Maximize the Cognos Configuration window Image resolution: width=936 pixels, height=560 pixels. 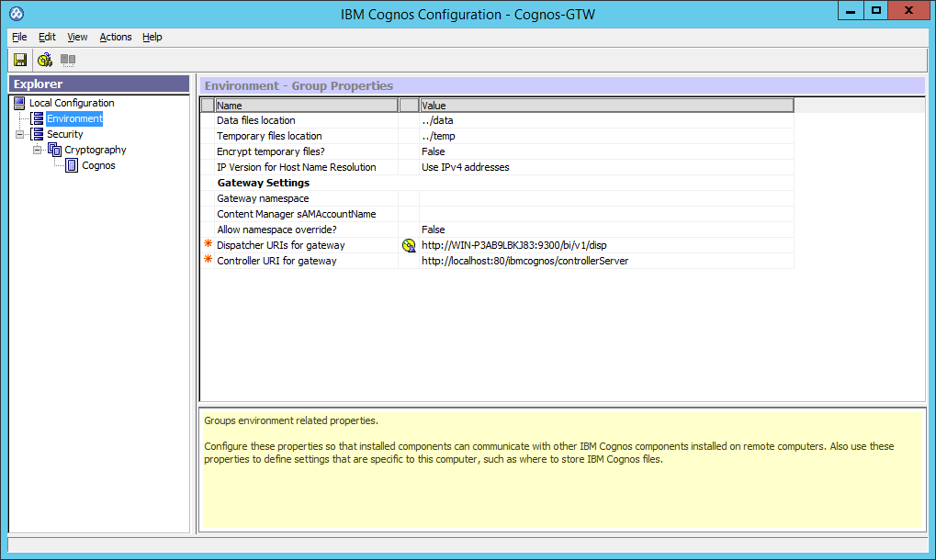[875, 11]
